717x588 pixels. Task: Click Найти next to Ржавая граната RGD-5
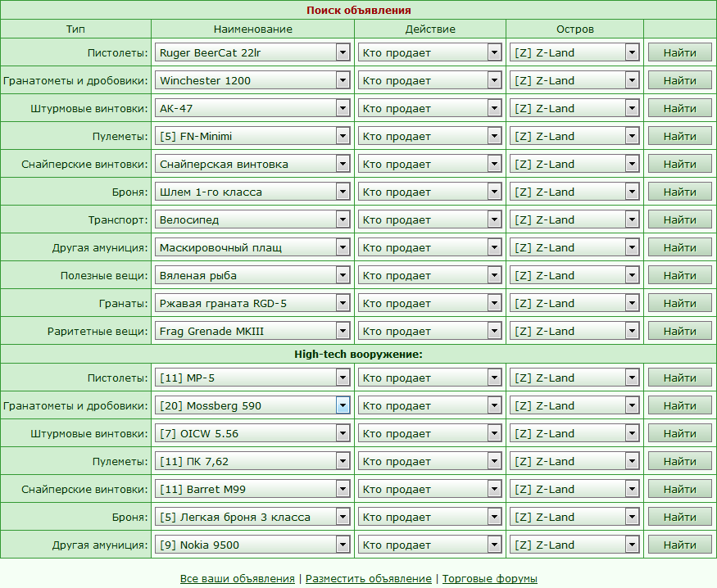679,304
